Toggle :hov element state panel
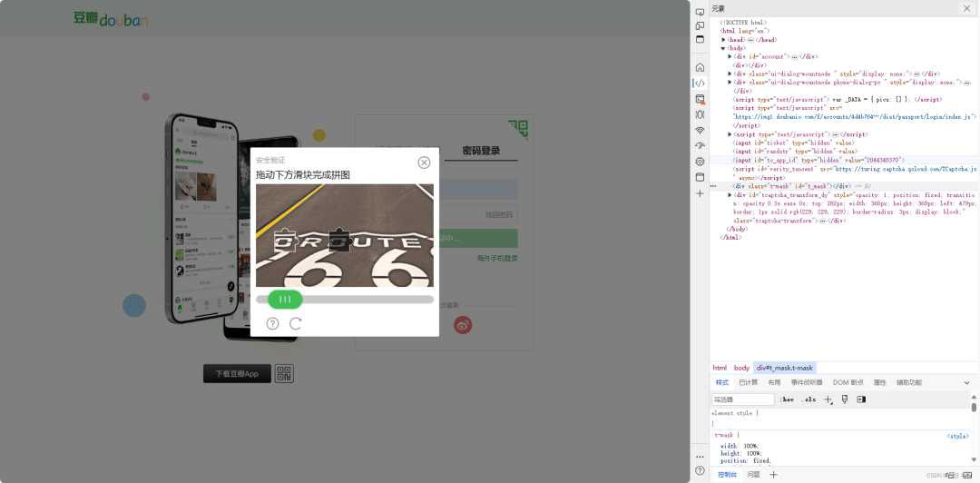The width and height of the screenshot is (980, 483). (786, 399)
